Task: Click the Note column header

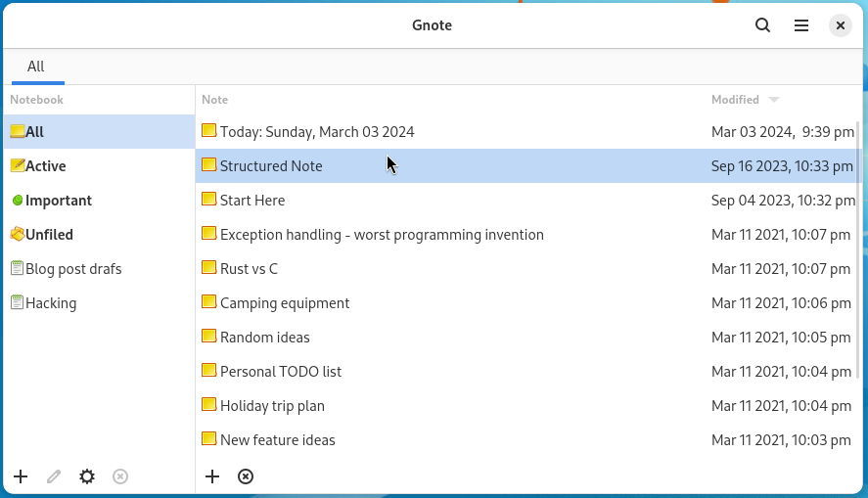Action: (x=215, y=100)
